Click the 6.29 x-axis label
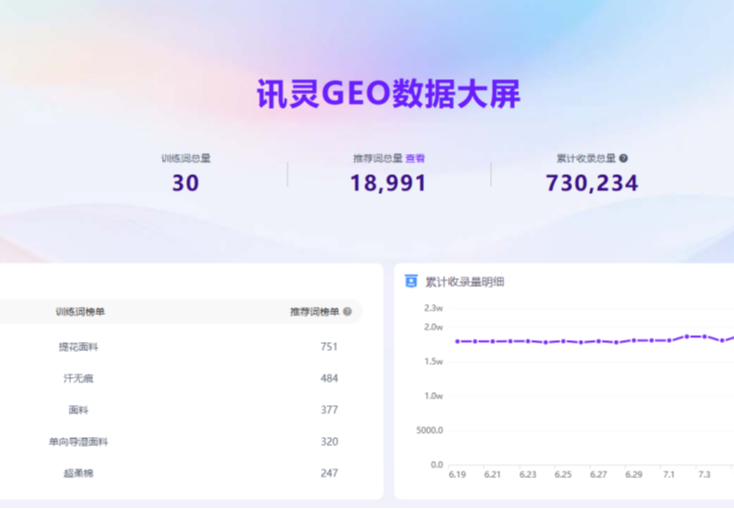Viewport: 734px width, 509px height. (634, 474)
